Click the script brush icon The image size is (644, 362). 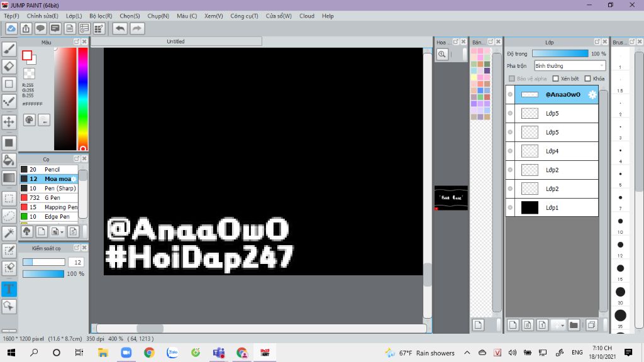(x=73, y=231)
